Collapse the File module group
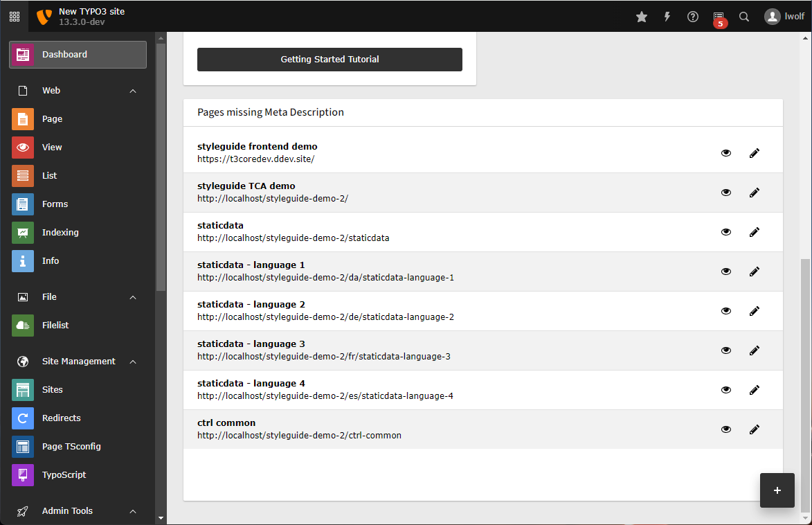The image size is (812, 525). [x=133, y=297]
